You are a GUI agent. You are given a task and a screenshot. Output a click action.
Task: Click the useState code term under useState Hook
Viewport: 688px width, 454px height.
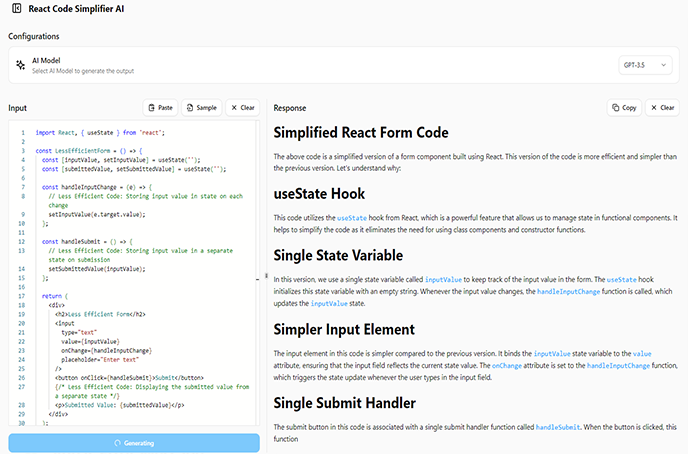click(x=351, y=217)
